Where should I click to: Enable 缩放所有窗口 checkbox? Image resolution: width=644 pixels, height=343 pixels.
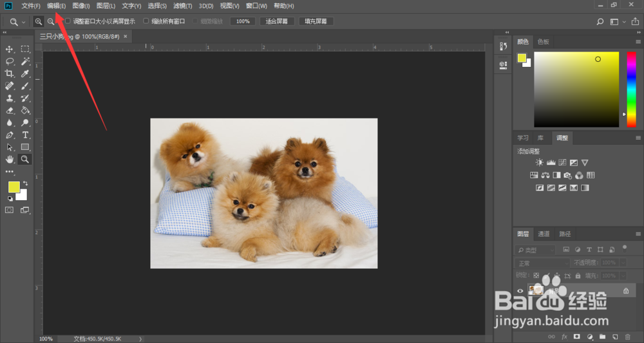pyautogui.click(x=146, y=21)
